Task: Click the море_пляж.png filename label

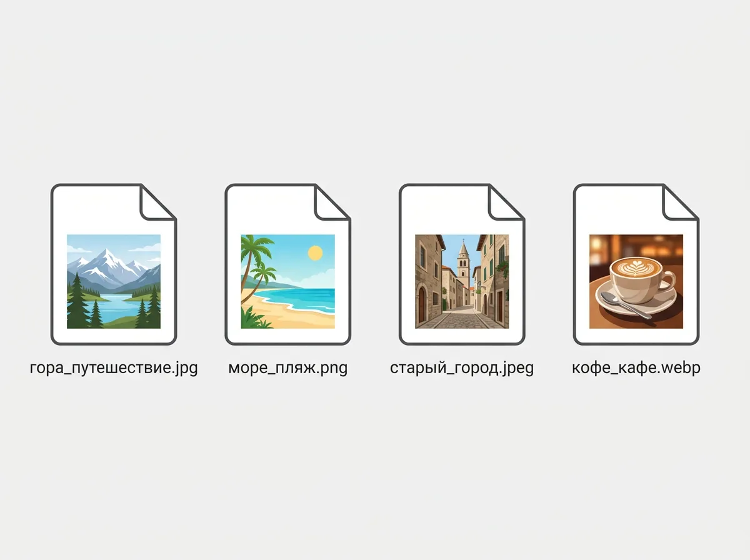Action: coord(288,368)
